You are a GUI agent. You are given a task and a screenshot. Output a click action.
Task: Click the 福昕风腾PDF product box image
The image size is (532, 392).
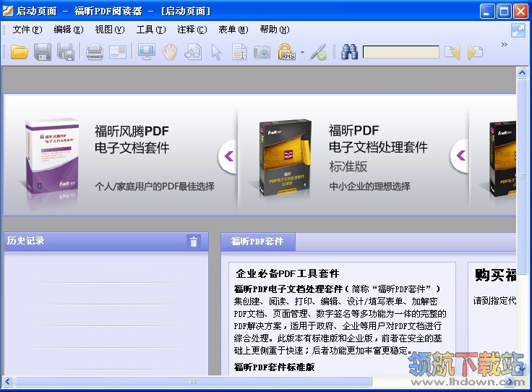click(x=52, y=157)
